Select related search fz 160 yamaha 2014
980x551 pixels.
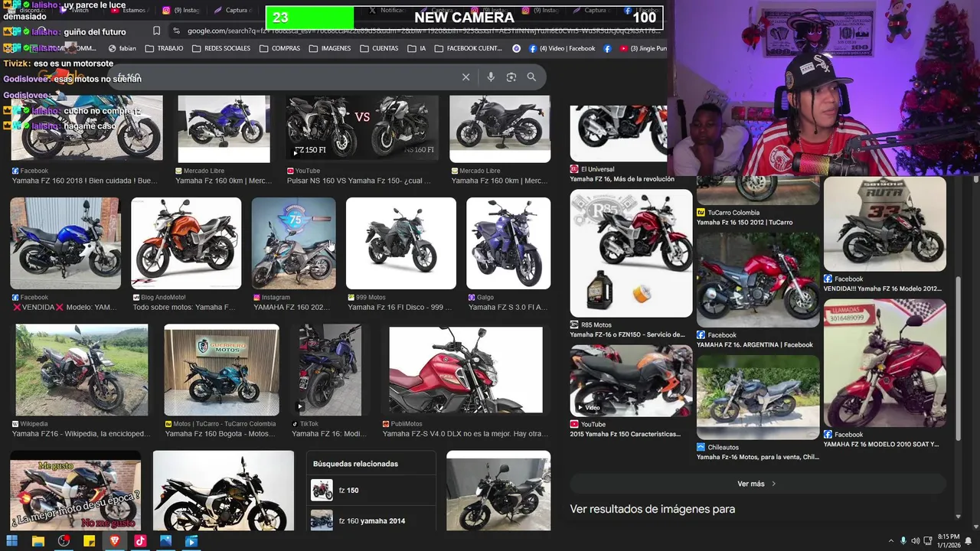tap(371, 520)
